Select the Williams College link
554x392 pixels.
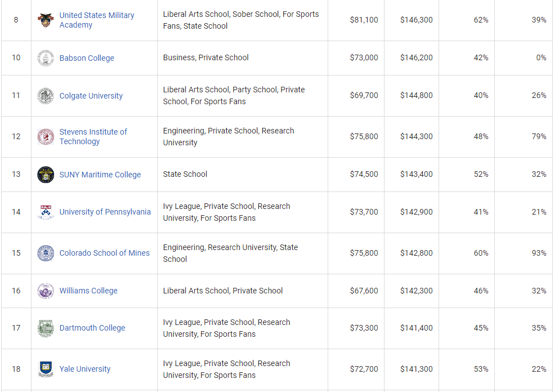pos(88,291)
